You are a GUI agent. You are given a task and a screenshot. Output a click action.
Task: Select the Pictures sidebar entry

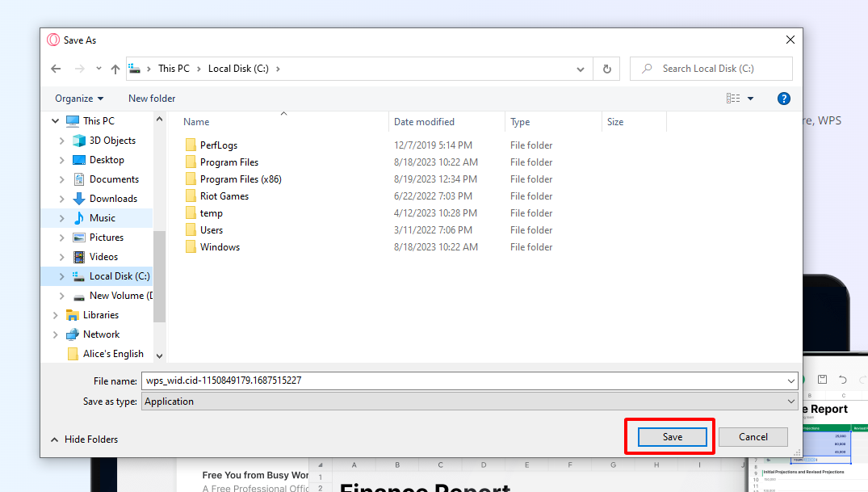106,237
